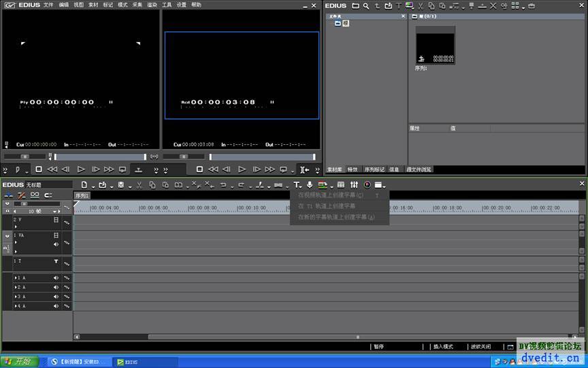
Task: Click the paste icon in timeline toolbar
Action: (x=165, y=185)
